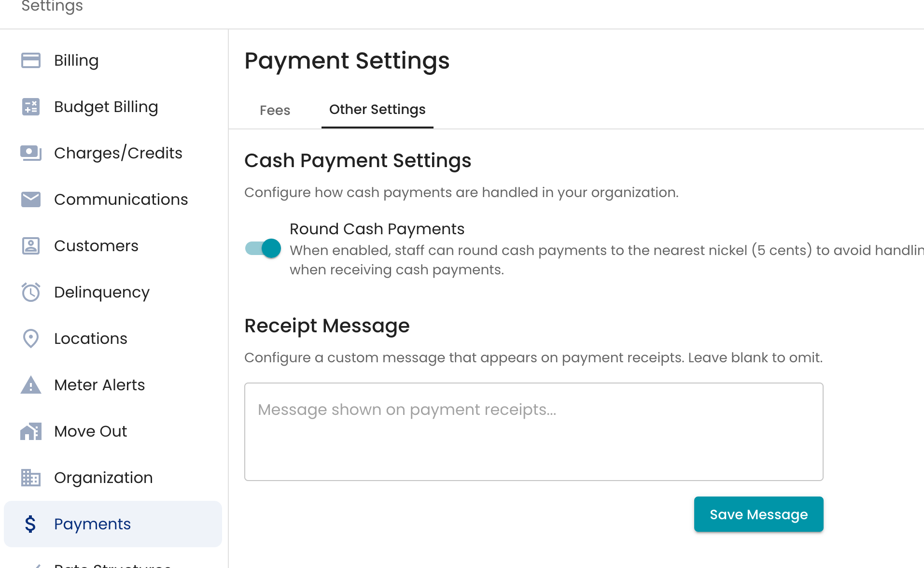Viewport: 924px width, 568px height.
Task: Click the Meter Alerts warning triangle icon
Action: (x=31, y=385)
